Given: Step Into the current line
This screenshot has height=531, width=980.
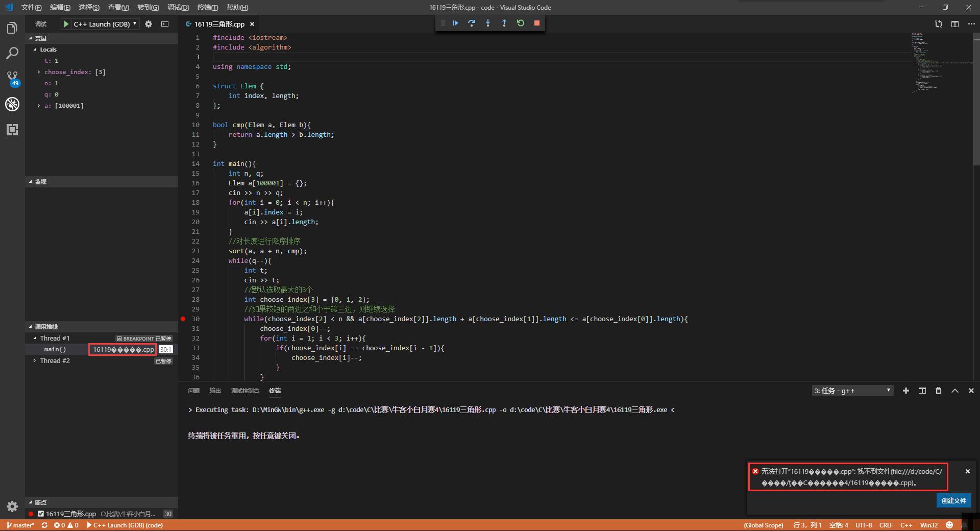Looking at the screenshot, I should (x=488, y=23).
